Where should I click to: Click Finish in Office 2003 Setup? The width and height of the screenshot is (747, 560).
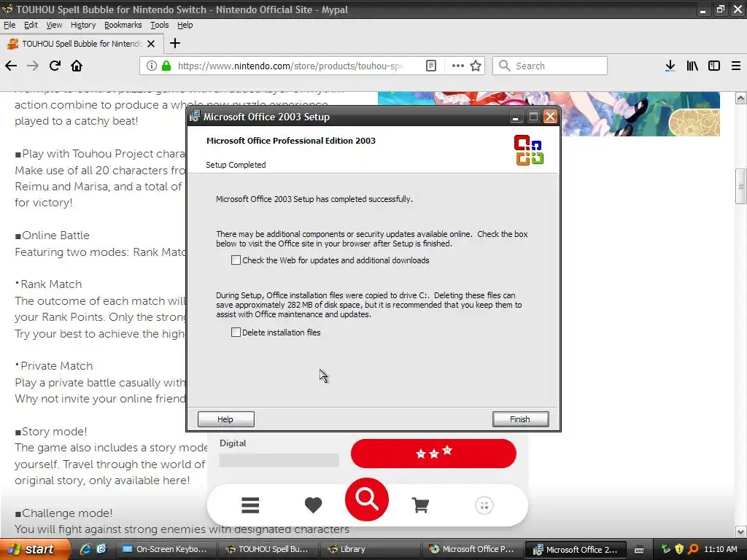(x=520, y=419)
